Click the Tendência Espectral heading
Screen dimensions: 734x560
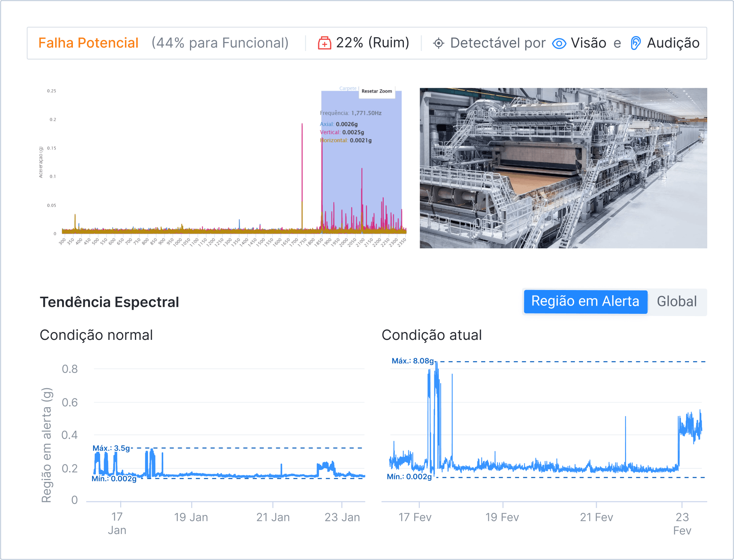pos(109,302)
